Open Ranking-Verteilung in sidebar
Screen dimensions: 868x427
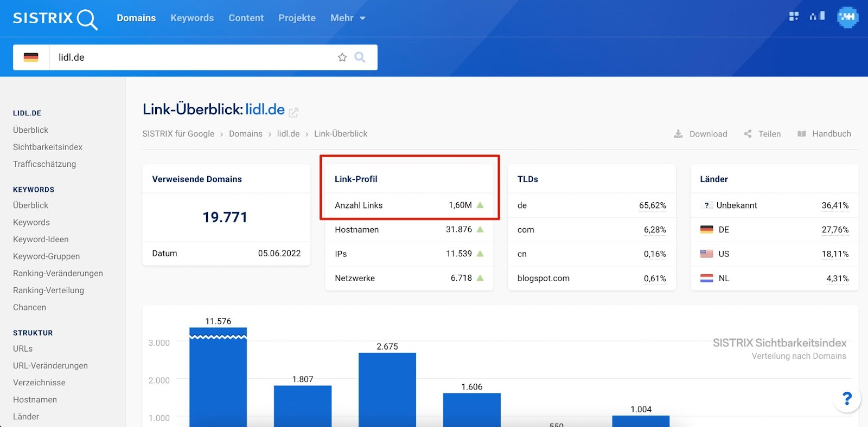click(48, 290)
